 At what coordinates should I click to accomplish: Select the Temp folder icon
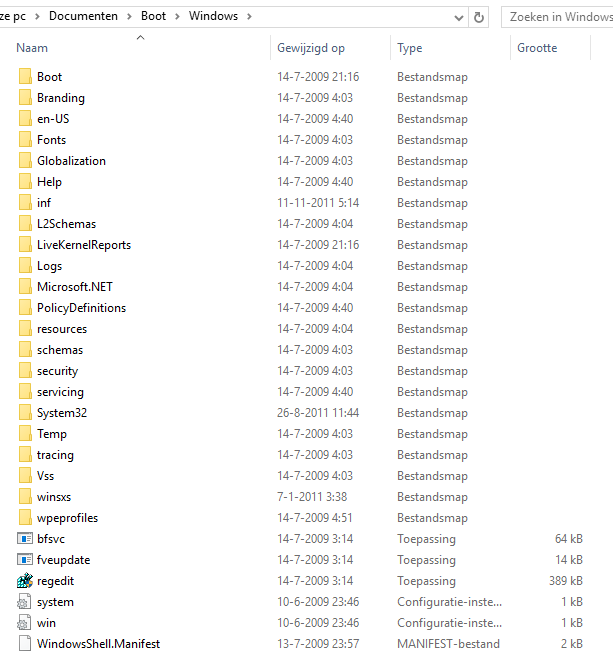(25, 434)
